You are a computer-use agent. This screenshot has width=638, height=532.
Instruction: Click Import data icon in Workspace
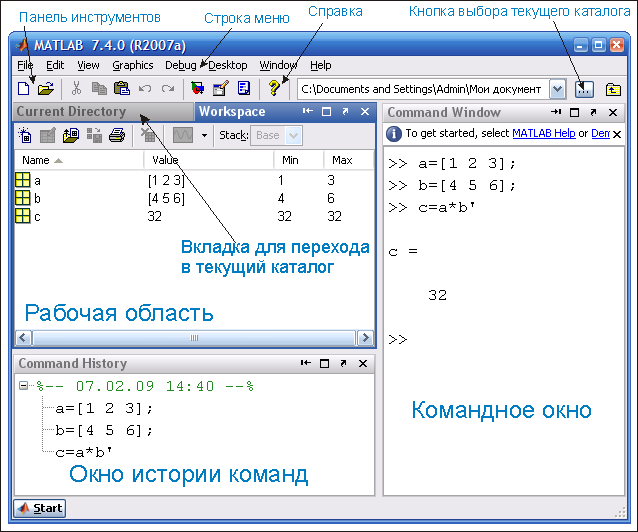pyautogui.click(x=71, y=135)
